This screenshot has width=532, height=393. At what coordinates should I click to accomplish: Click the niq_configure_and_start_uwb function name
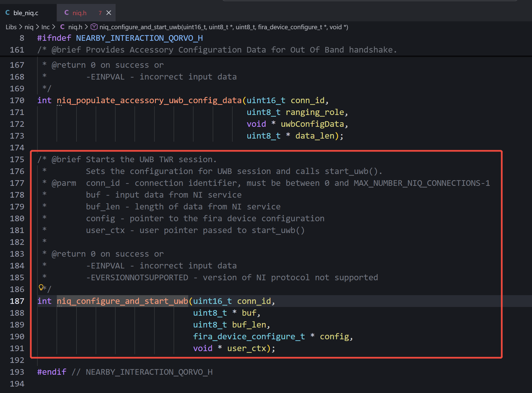click(122, 301)
